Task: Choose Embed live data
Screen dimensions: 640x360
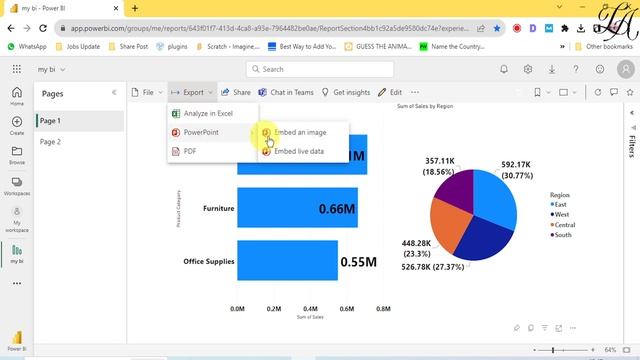Action: (303, 151)
